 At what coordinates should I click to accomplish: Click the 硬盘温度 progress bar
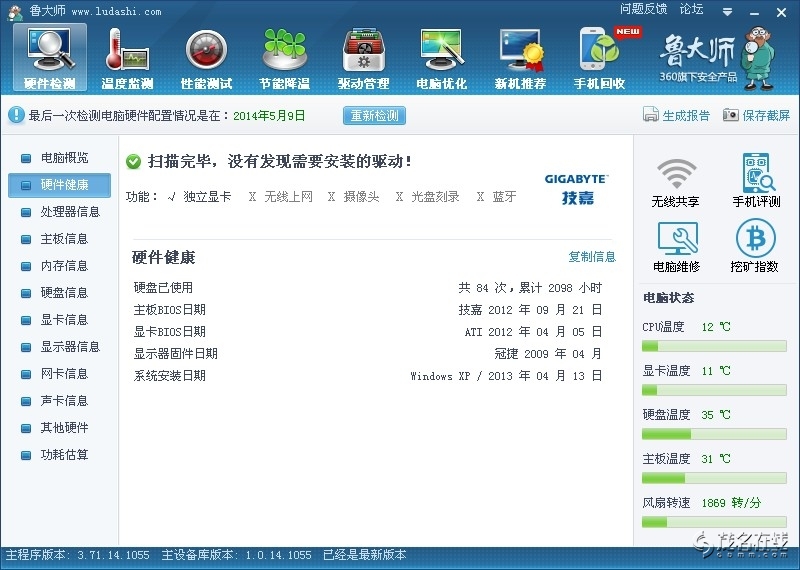click(x=714, y=434)
